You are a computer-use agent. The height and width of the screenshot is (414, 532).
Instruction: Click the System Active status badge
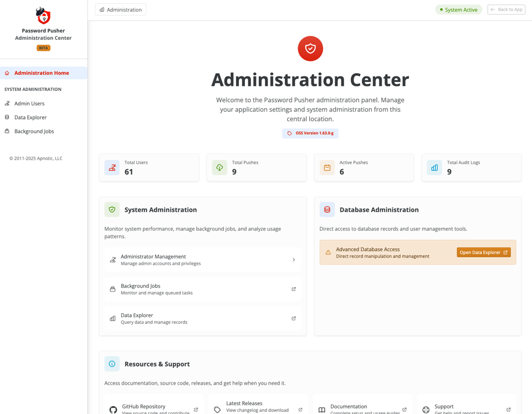point(458,9)
